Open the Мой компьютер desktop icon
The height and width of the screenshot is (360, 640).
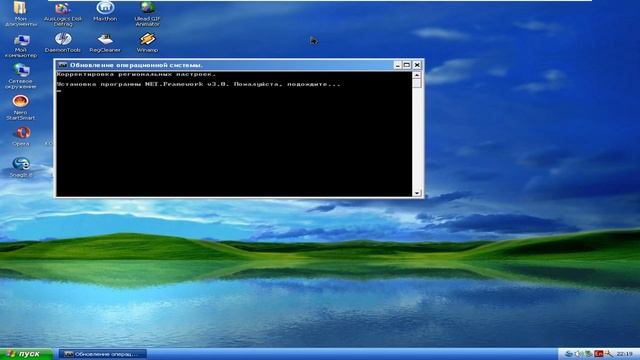click(20, 46)
